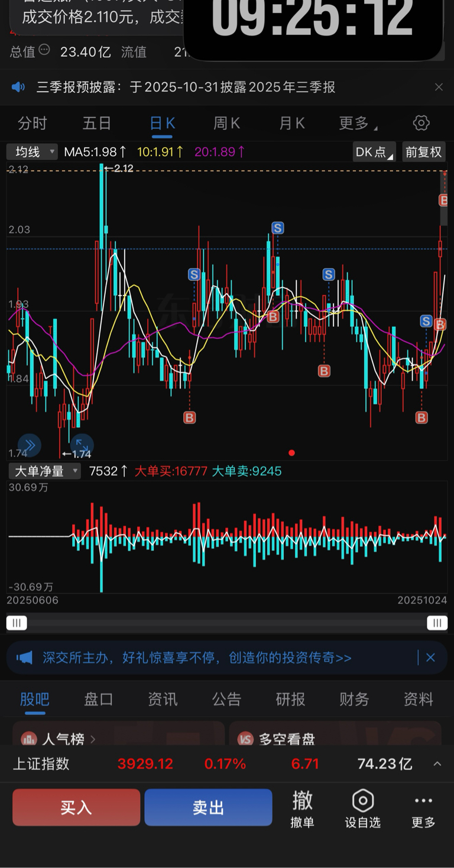Tap the magenta 20:1.89 moving average label
454x868 pixels.
click(220, 152)
